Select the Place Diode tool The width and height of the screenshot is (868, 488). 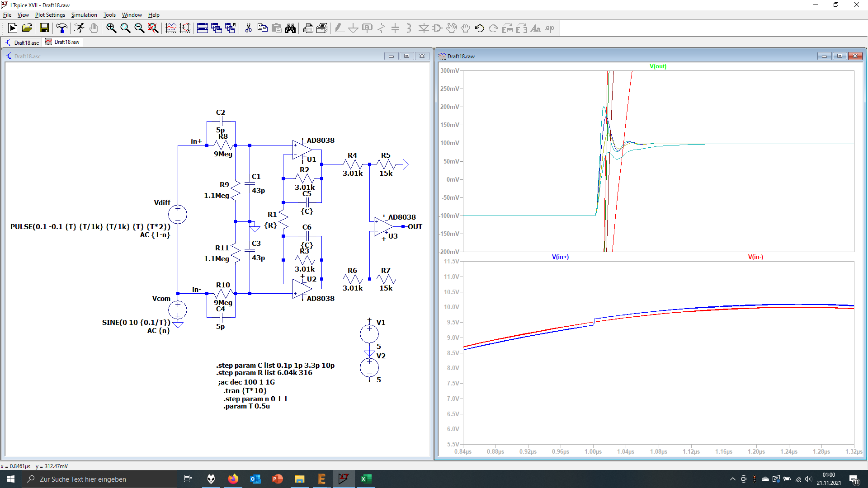tap(424, 28)
